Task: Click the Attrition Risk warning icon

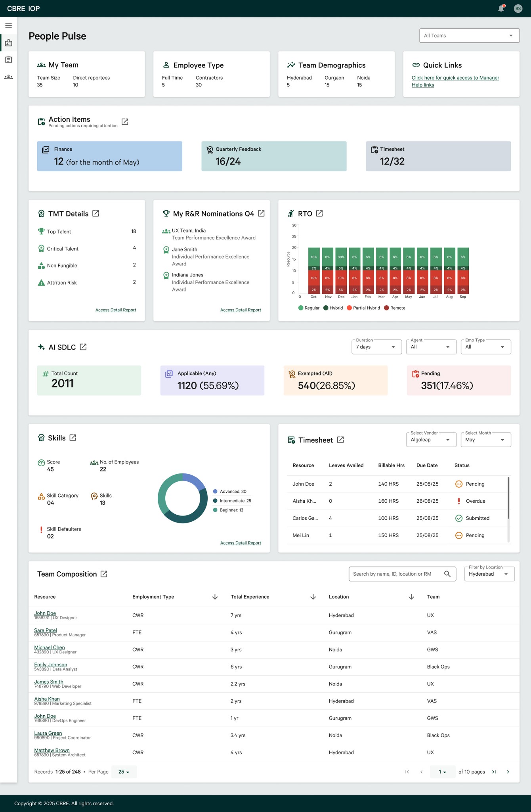Action: (41, 283)
